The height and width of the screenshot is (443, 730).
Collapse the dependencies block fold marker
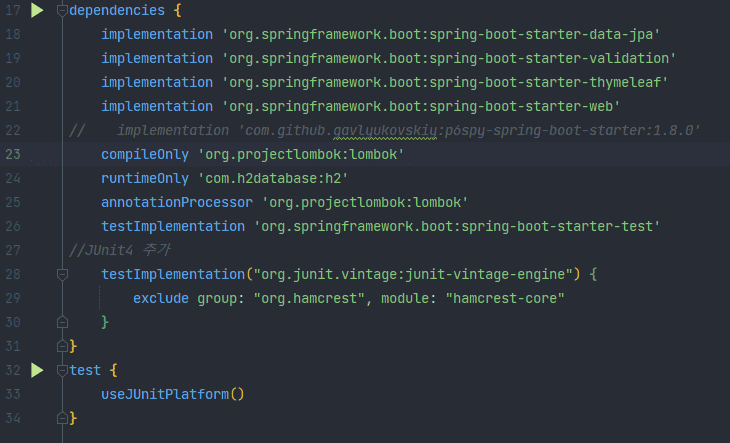point(62,10)
